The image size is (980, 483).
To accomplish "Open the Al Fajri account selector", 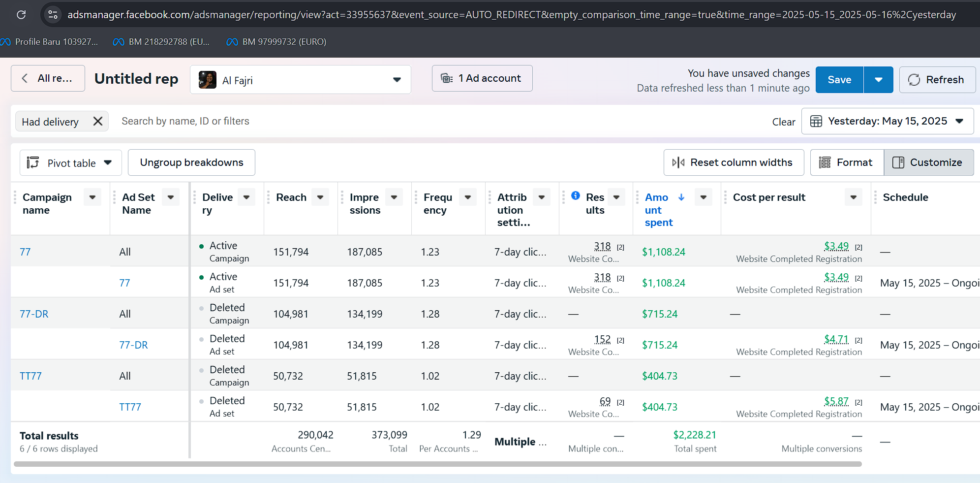I will [x=300, y=80].
